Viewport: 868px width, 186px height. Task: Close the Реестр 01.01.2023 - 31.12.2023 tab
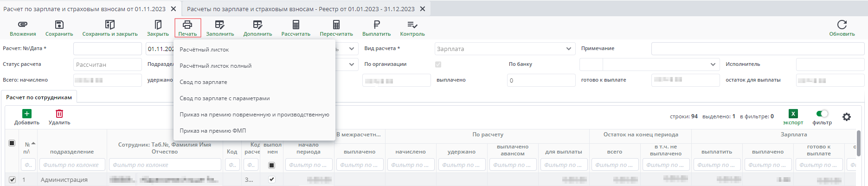click(423, 9)
